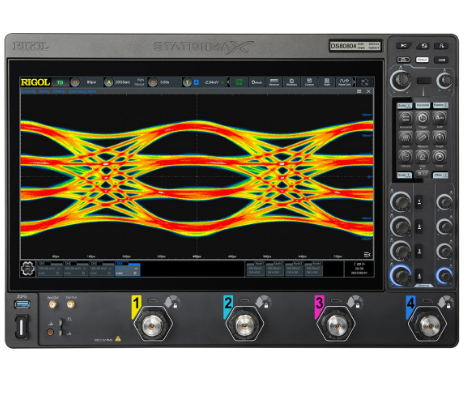
Task: Tap the Measure ruler icon on panel
Action: click(422, 138)
